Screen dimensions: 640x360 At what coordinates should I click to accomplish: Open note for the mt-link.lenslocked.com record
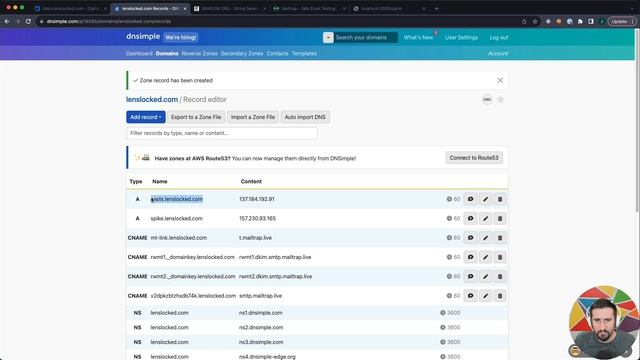(x=471, y=238)
